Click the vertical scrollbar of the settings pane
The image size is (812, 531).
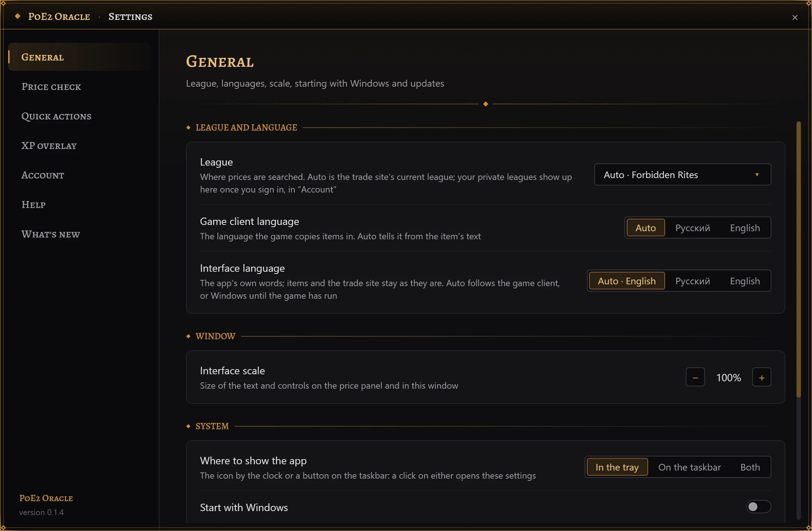tap(798, 260)
